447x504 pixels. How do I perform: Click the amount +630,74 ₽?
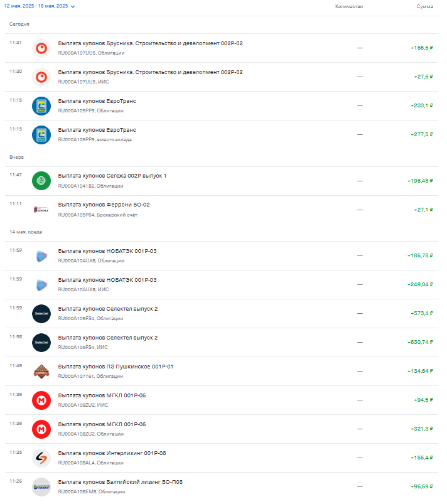[420, 342]
